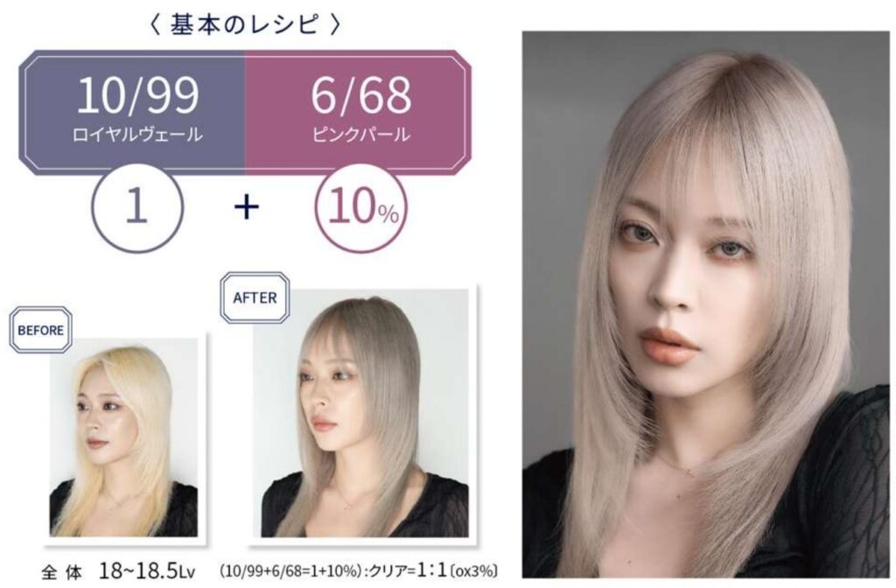Select the circled ratio number 1
The image size is (896, 588).
tap(137, 206)
